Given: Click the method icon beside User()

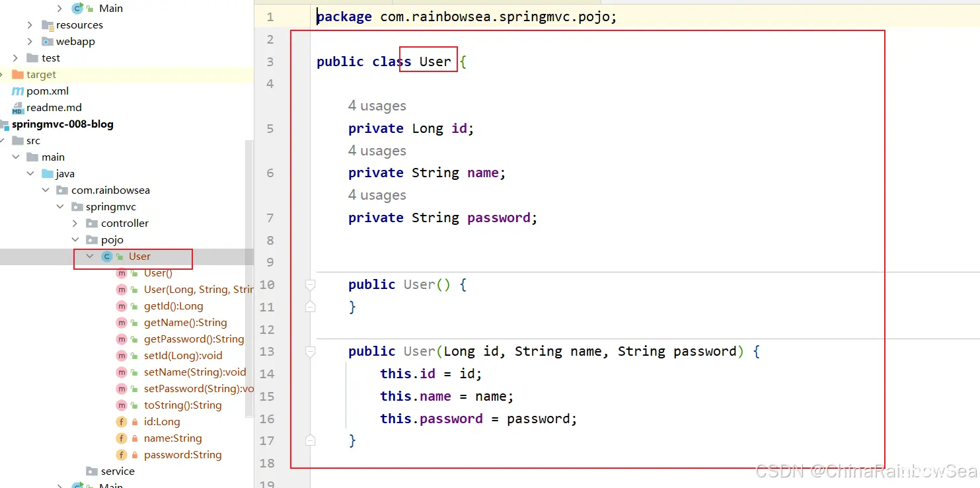Looking at the screenshot, I should (122, 273).
